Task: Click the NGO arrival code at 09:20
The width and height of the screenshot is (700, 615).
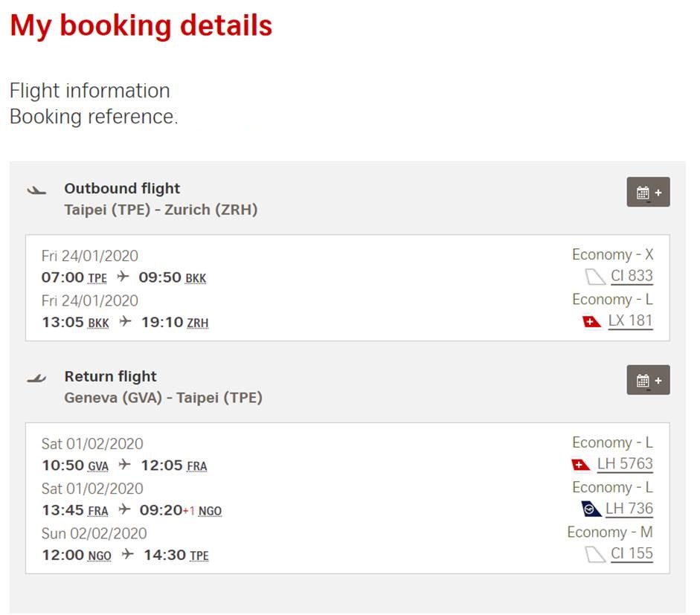Action: pos(210,512)
